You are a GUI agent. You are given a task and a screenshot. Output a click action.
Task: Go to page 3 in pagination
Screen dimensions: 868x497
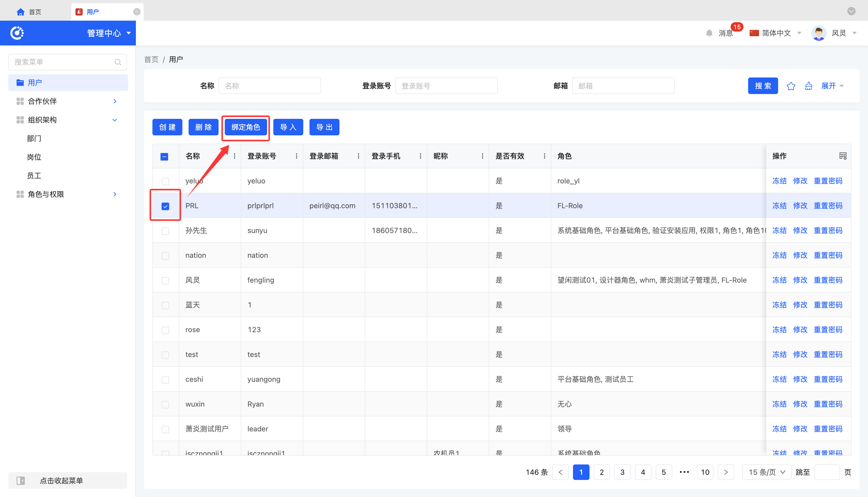coord(622,472)
